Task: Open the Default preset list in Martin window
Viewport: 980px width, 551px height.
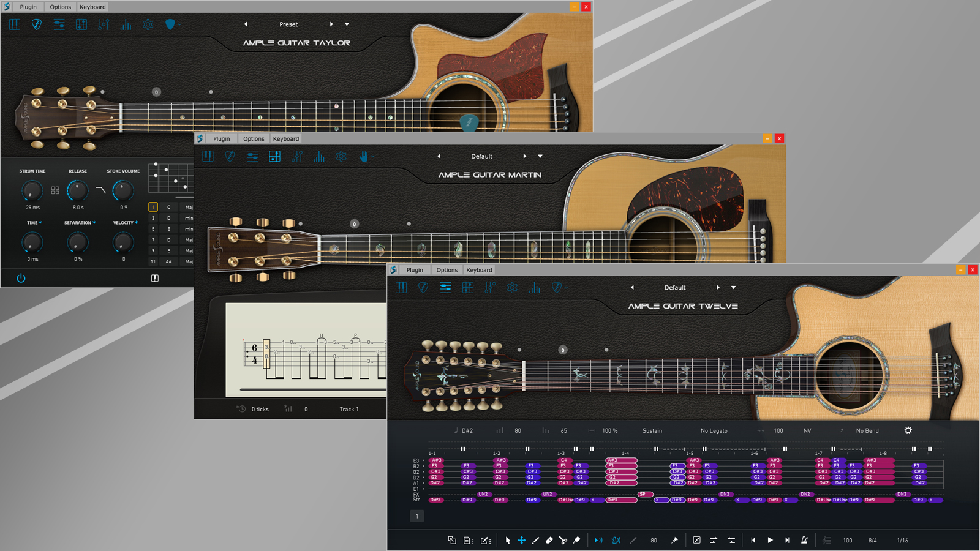Action: [540, 156]
